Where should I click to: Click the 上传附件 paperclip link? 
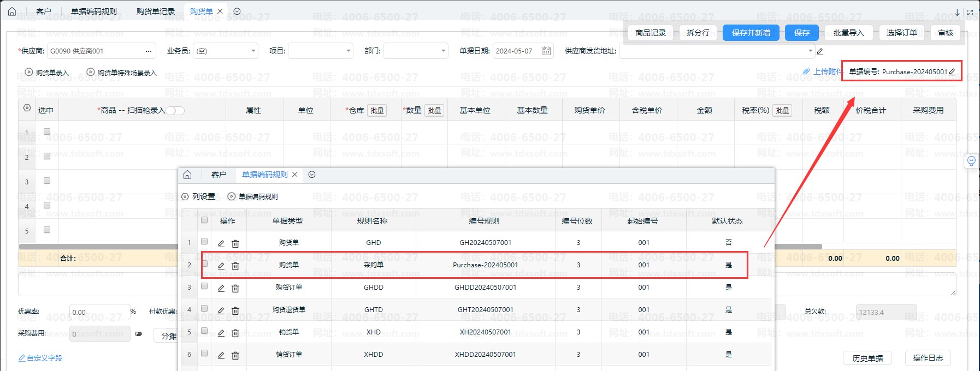point(823,71)
